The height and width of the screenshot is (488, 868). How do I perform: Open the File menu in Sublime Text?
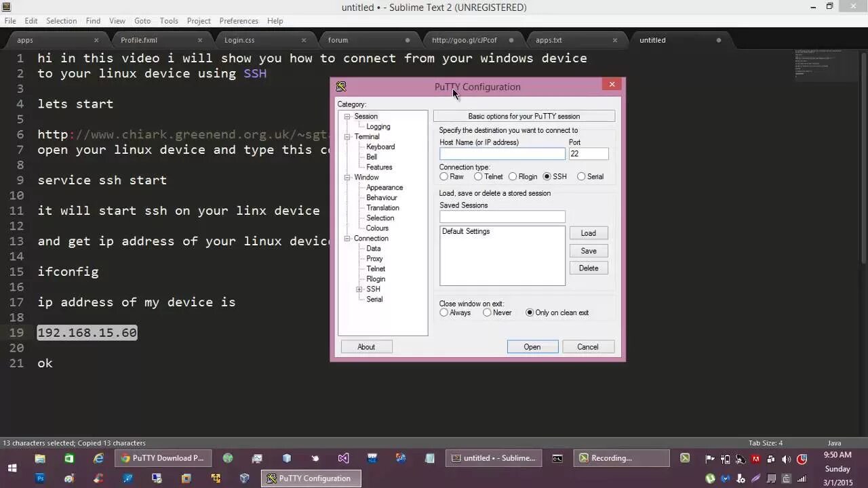pos(10,21)
